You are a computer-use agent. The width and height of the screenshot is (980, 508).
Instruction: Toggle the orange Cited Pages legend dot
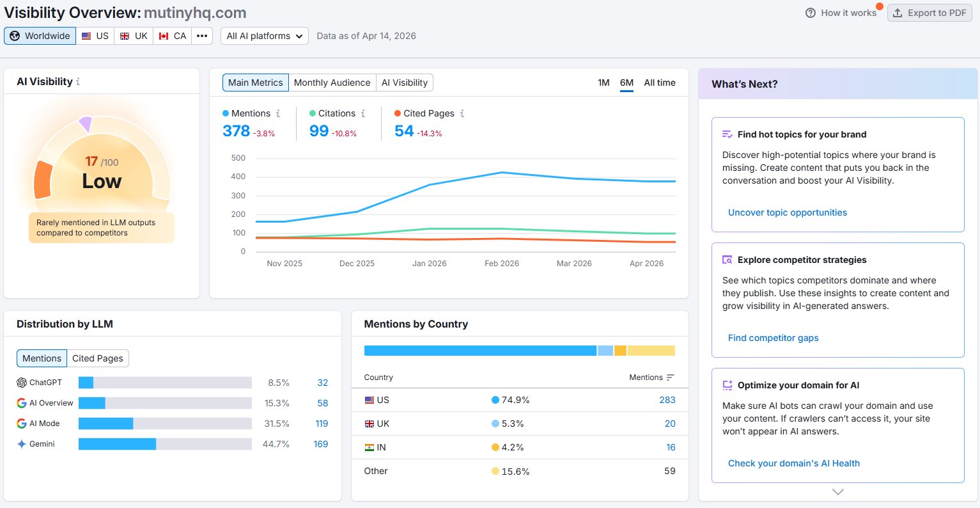(x=398, y=113)
